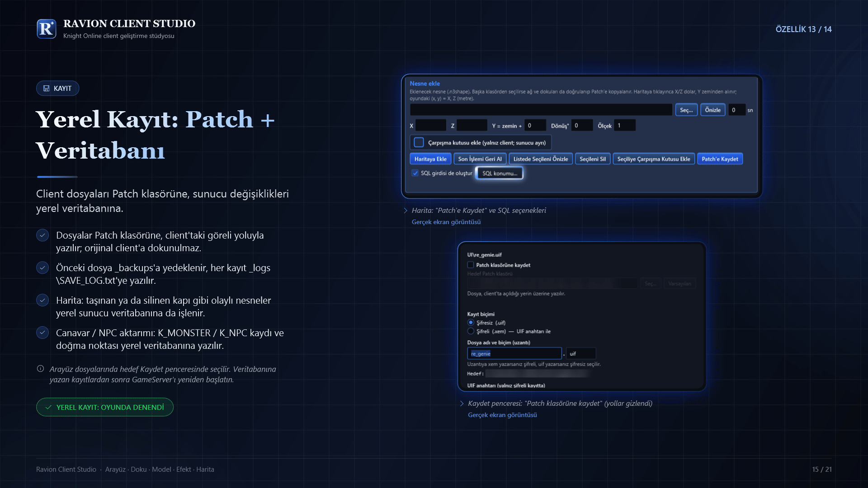The image size is (868, 488).
Task: Click checkmark icon in 'YEREL KAYIT' badge
Action: click(x=48, y=407)
